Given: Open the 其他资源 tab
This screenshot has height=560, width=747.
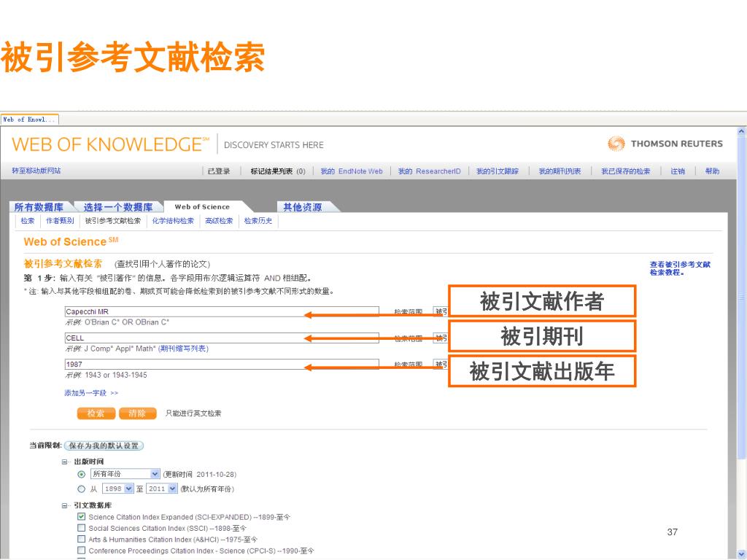Looking at the screenshot, I should [303, 206].
